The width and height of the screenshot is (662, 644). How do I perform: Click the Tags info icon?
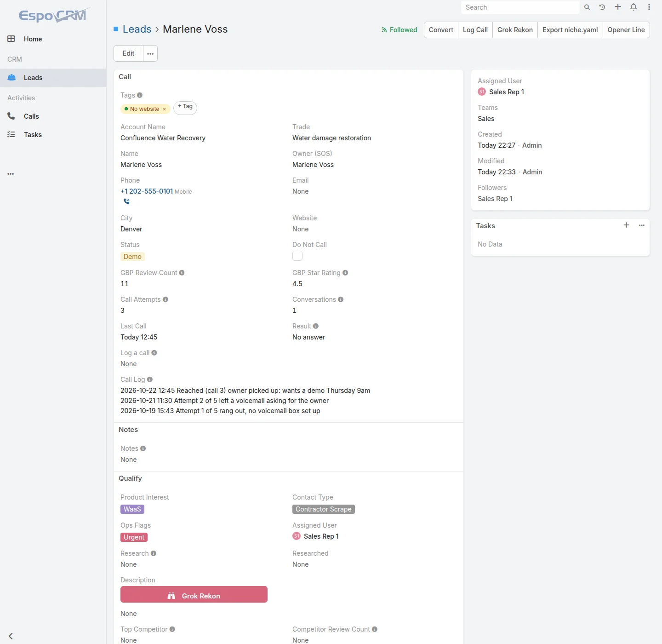point(140,95)
